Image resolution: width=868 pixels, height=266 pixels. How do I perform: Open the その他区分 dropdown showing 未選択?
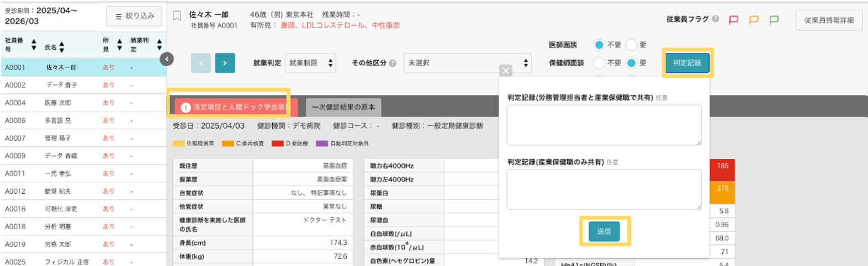[468, 63]
